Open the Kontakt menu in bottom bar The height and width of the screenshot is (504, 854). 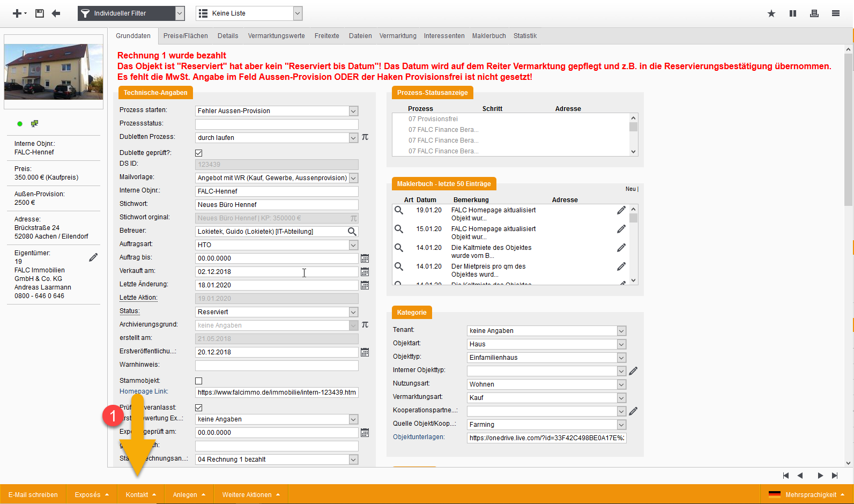(x=140, y=495)
